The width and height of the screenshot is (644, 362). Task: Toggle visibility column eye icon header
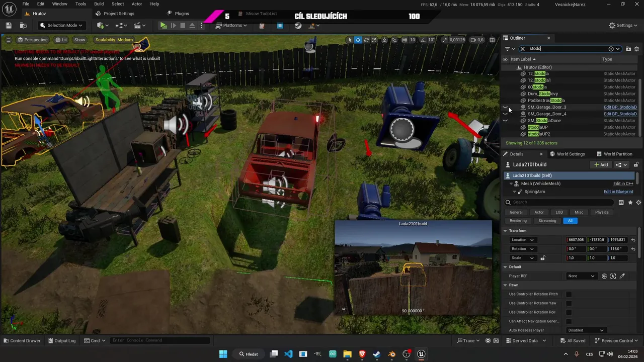[505, 59]
